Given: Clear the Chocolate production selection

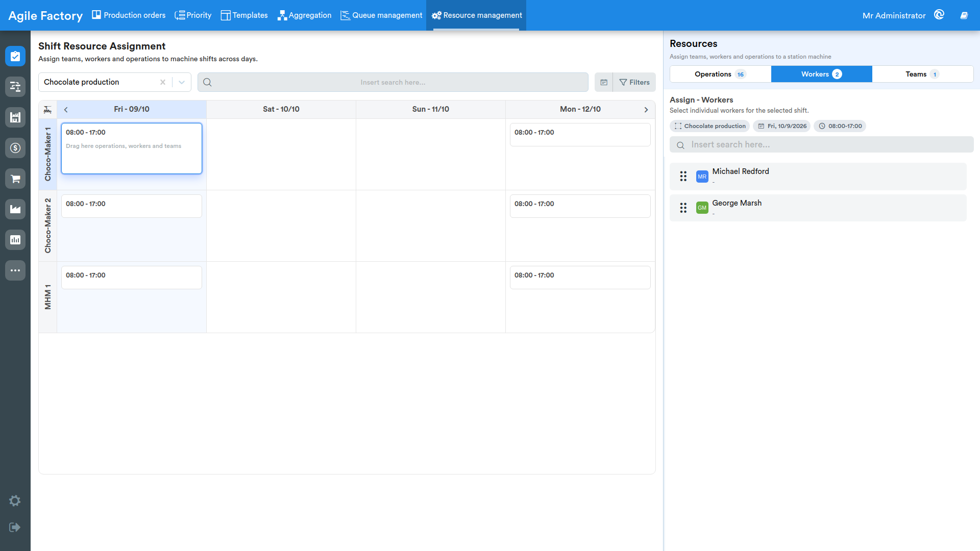Looking at the screenshot, I should (x=163, y=82).
